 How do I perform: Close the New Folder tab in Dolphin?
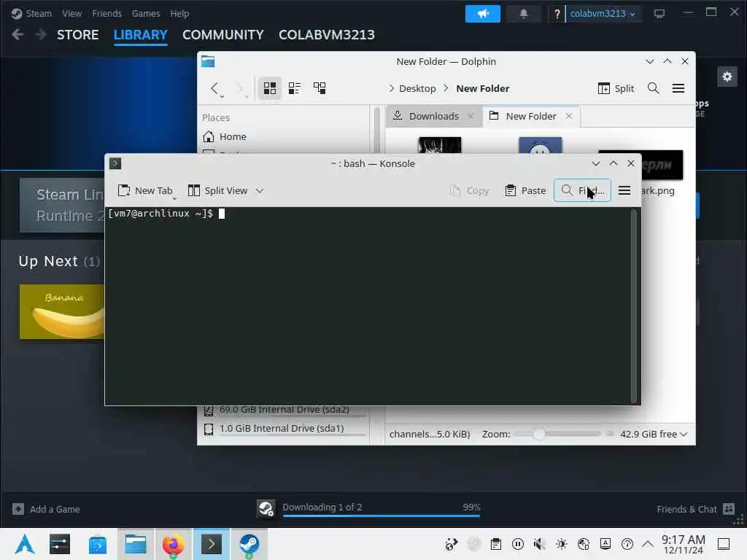click(x=569, y=116)
